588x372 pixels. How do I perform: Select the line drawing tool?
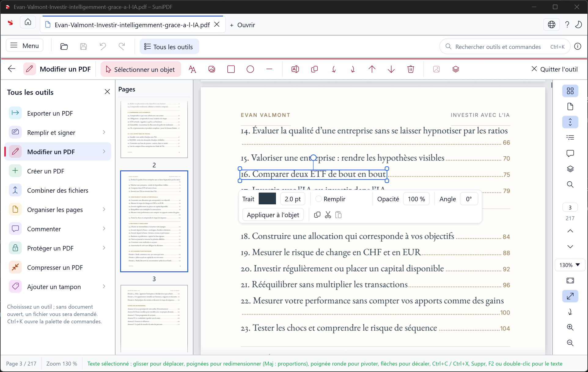[269, 69]
